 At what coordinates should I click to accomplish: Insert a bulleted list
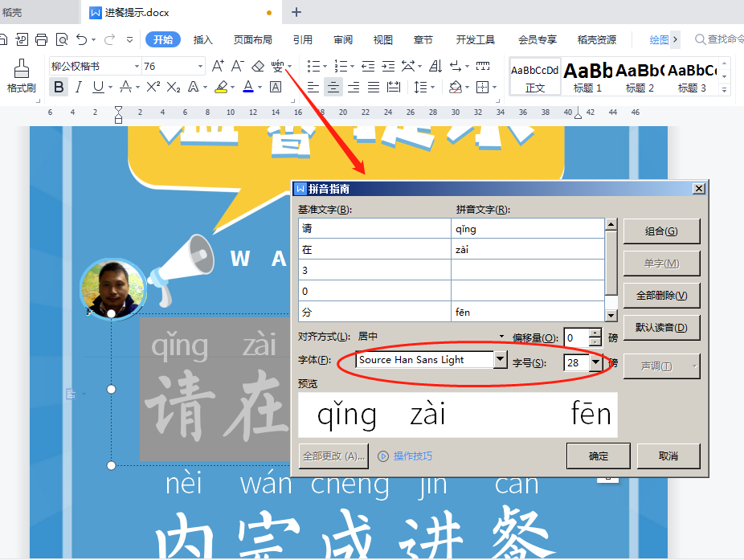(313, 66)
